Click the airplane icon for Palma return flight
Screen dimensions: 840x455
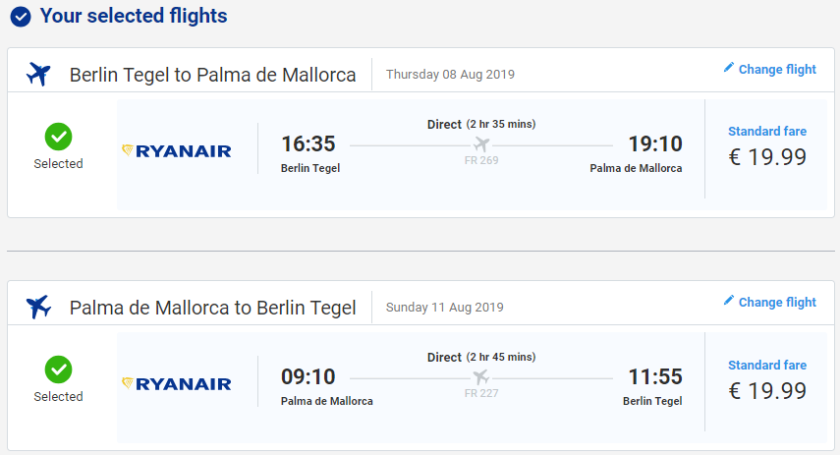[39, 306]
